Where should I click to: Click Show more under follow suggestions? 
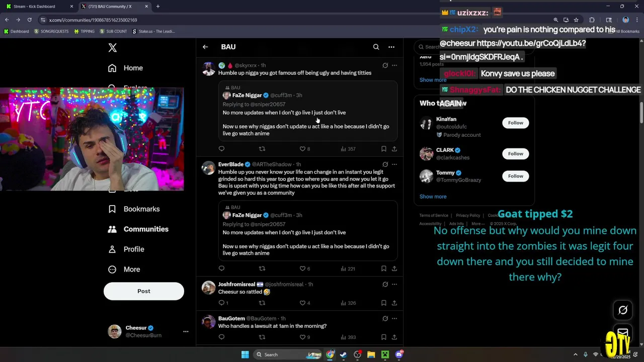pos(433,197)
